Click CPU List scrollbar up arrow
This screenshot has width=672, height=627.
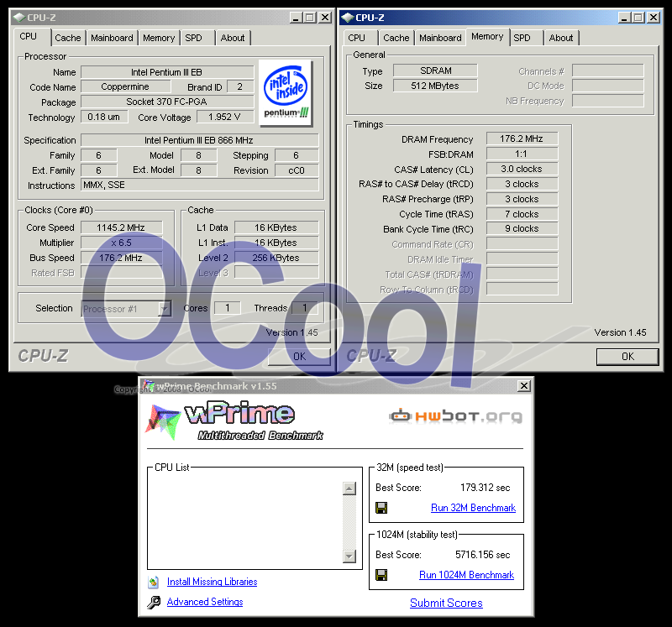click(x=349, y=489)
